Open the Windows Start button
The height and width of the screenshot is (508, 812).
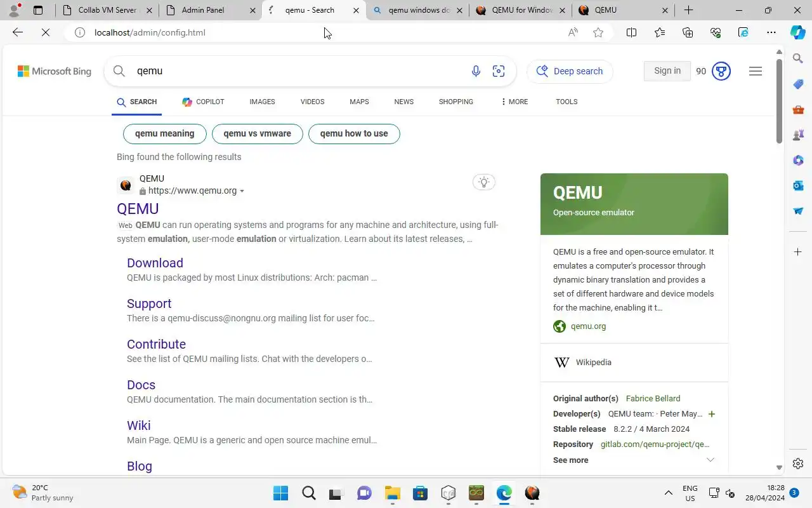(280, 493)
